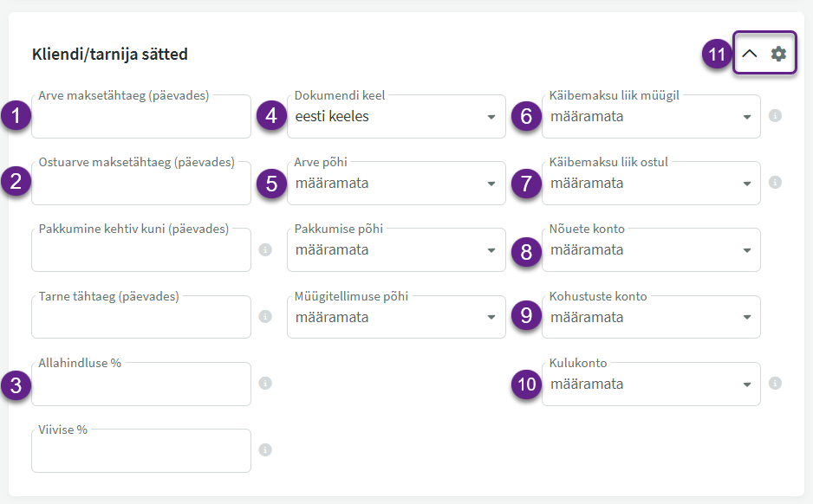Expand the Nõuete konto dropdown
Image resolution: width=813 pixels, height=504 pixels.
tap(651, 250)
